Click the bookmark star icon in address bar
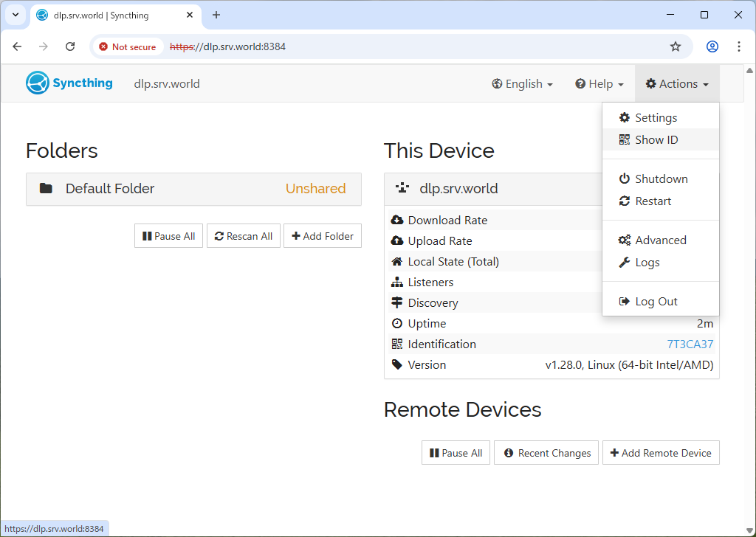 point(675,46)
